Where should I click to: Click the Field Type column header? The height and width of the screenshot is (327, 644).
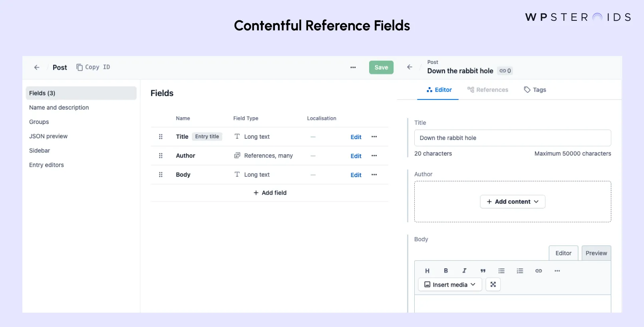tap(246, 118)
